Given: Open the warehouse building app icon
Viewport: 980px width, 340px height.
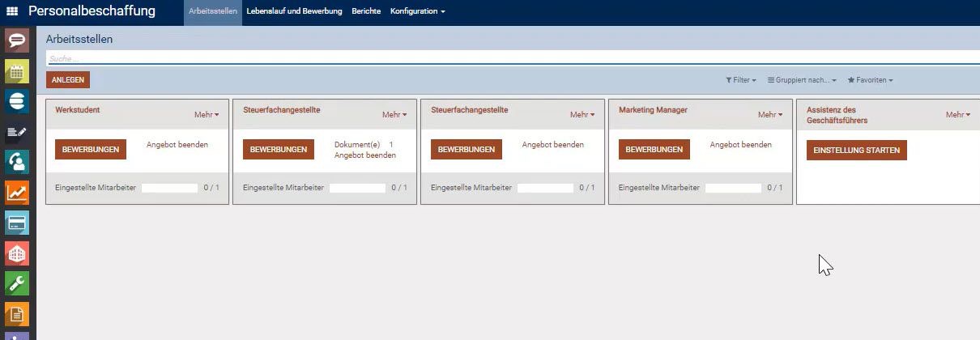Looking at the screenshot, I should 17,253.
